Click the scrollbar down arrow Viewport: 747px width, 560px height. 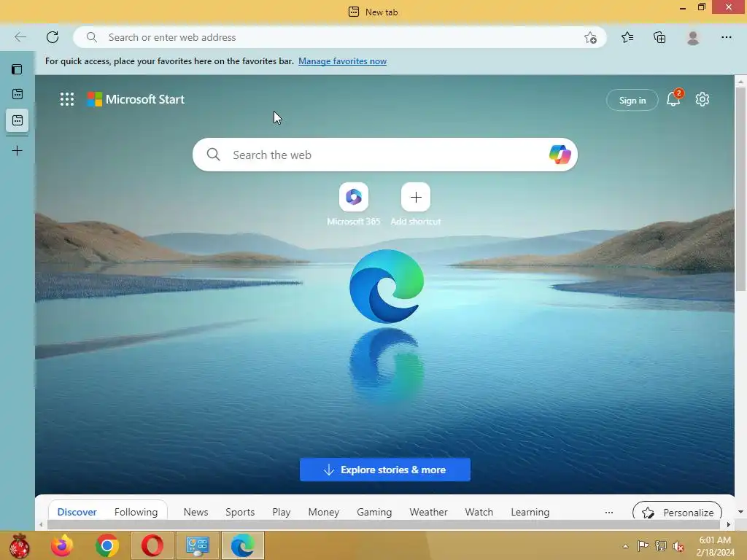coord(740,512)
